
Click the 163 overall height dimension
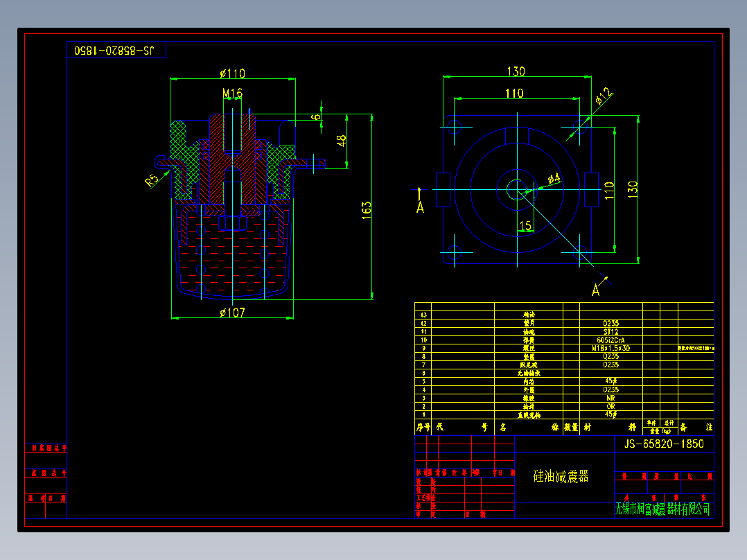pyautogui.click(x=366, y=210)
